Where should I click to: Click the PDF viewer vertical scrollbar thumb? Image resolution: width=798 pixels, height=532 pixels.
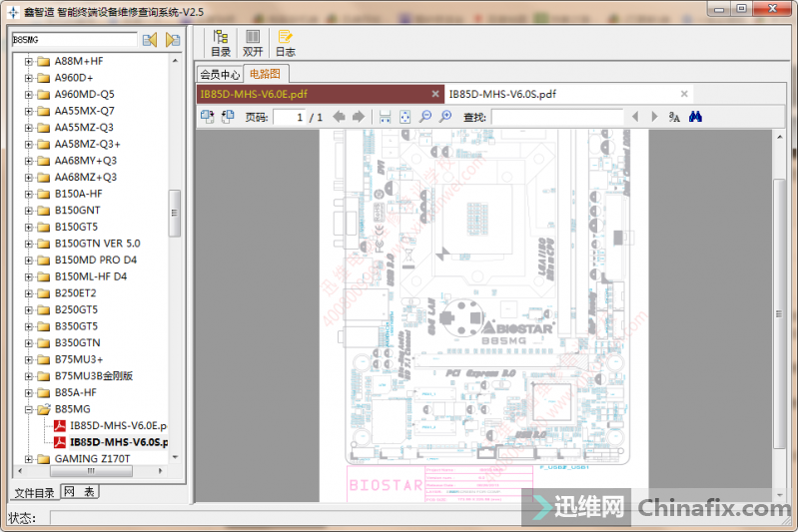pos(779,313)
